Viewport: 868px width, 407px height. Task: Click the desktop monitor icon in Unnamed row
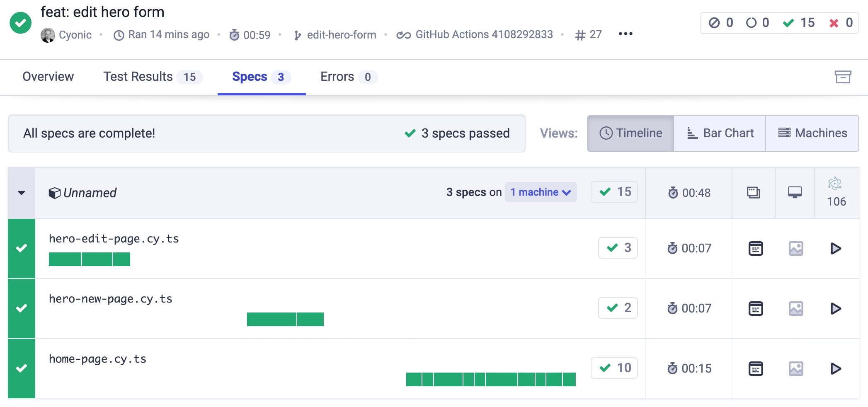794,192
